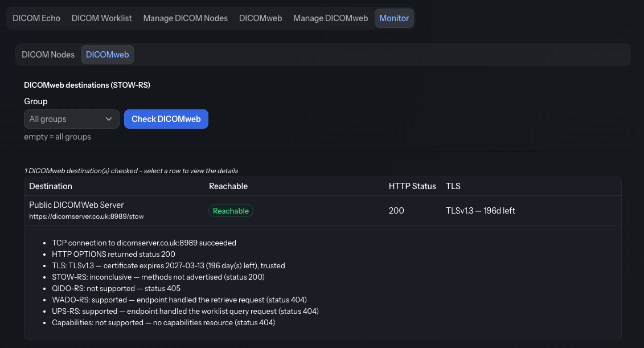
Task: Click the TLS column header
Action: coord(453,186)
